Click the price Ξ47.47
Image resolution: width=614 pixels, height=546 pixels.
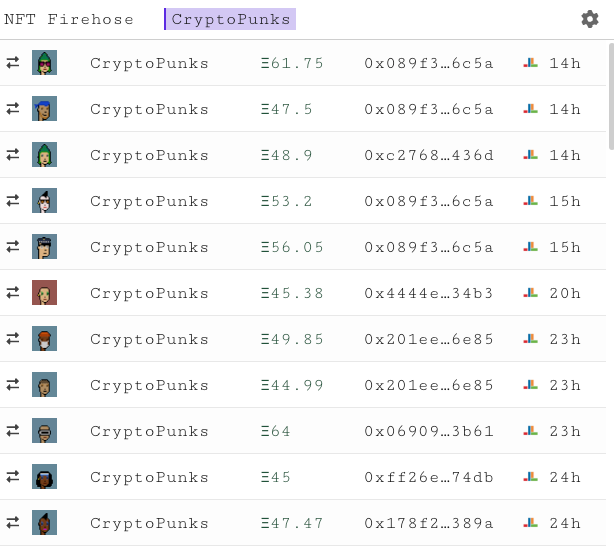point(292,523)
